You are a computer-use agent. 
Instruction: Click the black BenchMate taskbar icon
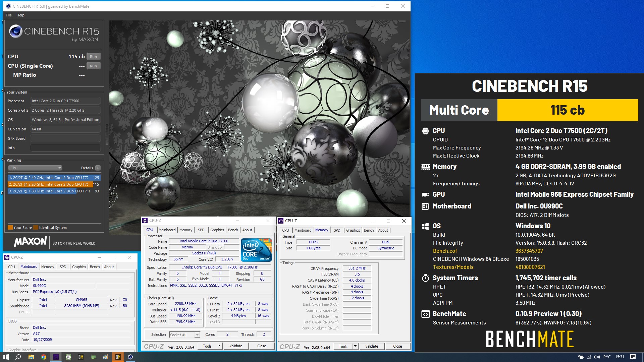coord(81,357)
